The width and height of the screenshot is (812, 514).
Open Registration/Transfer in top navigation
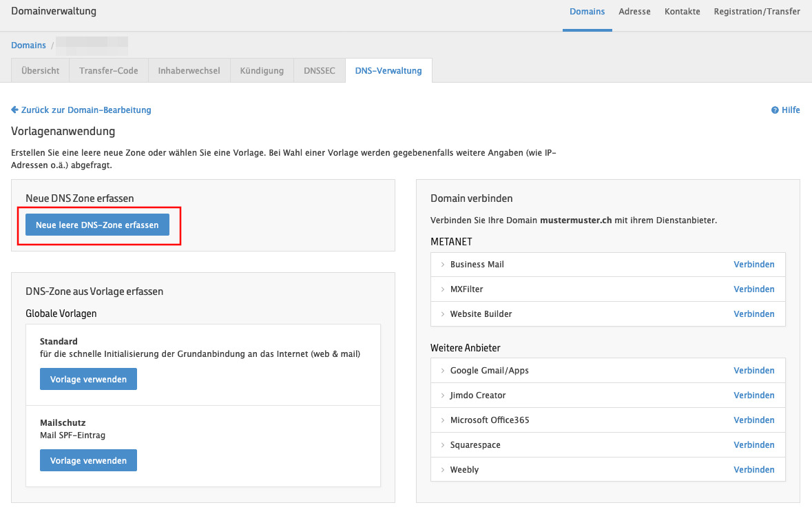pos(757,12)
